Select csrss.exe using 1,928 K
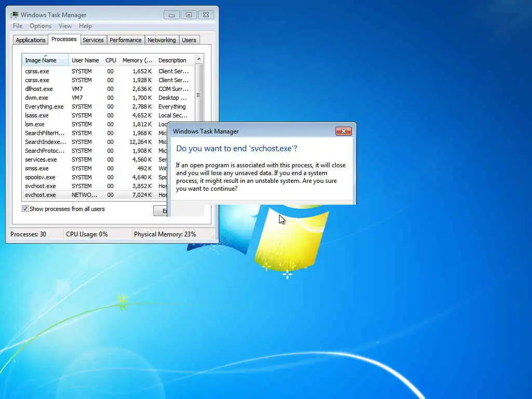The image size is (532, 399). point(108,80)
